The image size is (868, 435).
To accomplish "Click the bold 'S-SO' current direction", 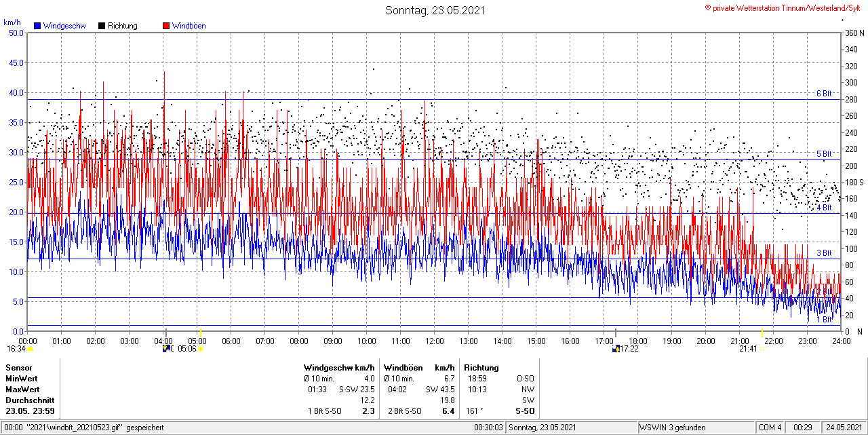I will tap(525, 411).
